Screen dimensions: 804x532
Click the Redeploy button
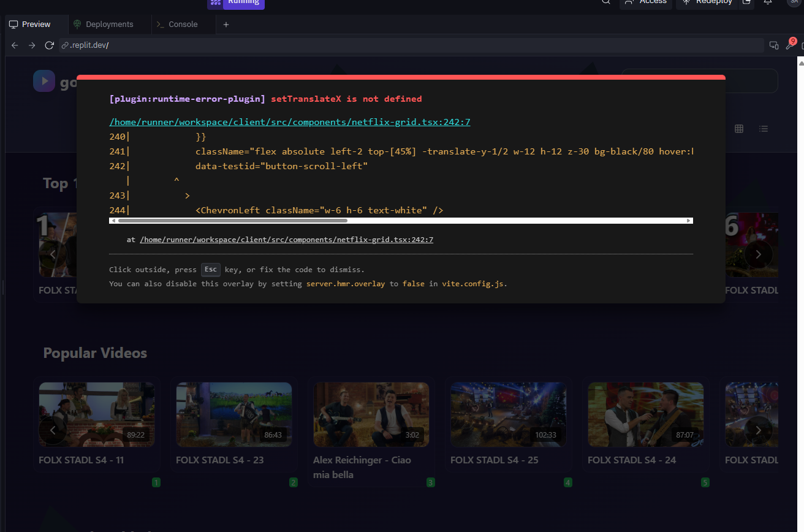(x=708, y=2)
